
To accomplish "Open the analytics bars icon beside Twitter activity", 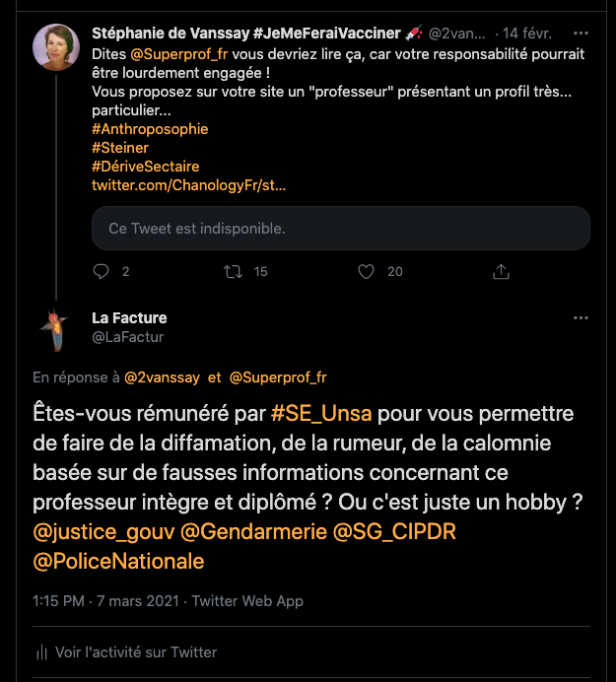I will click(42, 652).
